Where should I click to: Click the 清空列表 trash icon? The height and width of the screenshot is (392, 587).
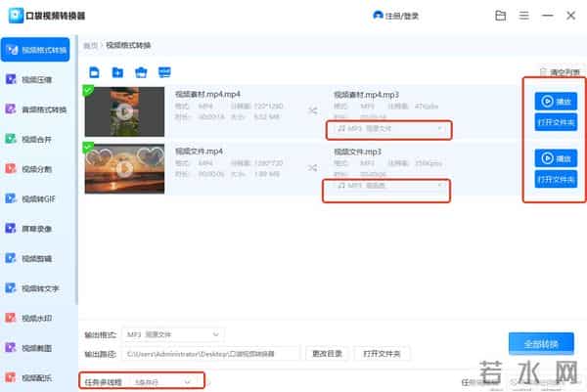tap(543, 71)
